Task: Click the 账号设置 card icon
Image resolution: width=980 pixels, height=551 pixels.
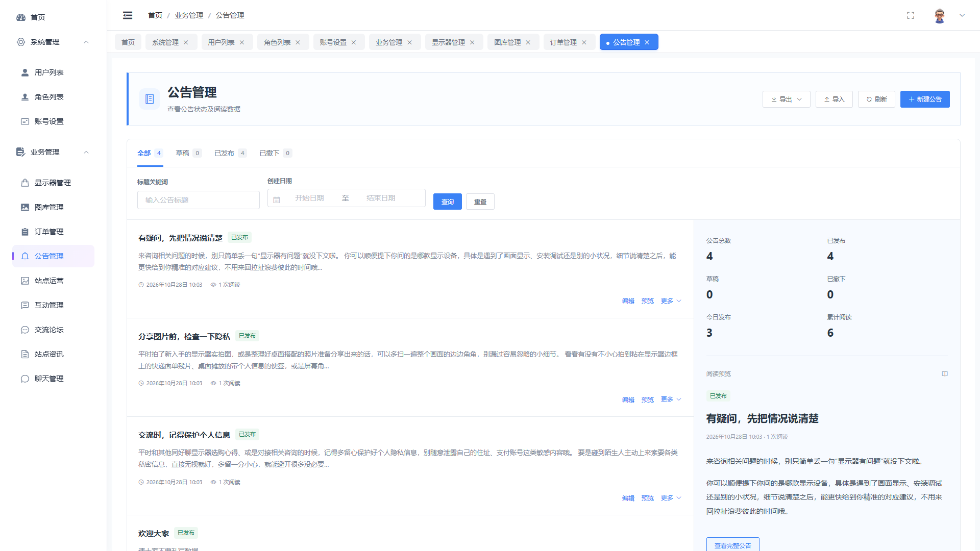Action: point(25,121)
